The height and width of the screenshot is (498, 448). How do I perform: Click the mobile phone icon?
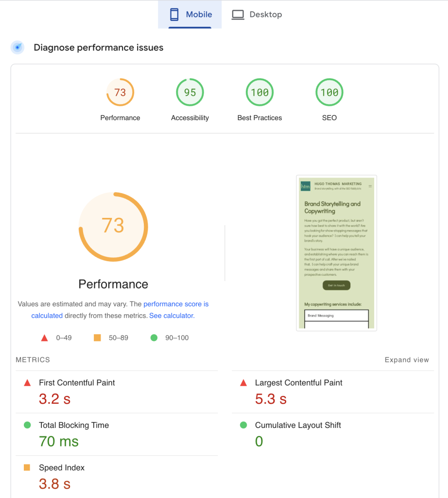point(174,15)
